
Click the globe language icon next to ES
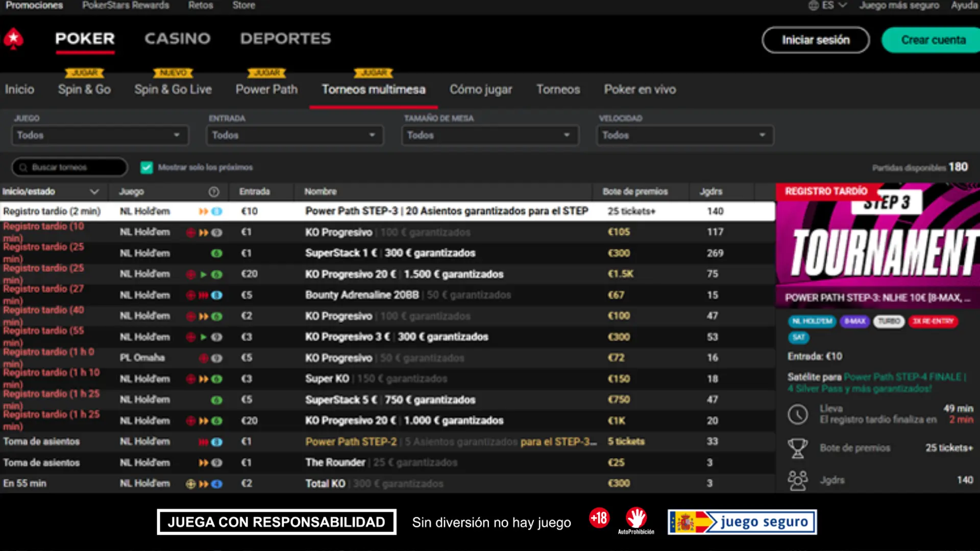coord(814,6)
